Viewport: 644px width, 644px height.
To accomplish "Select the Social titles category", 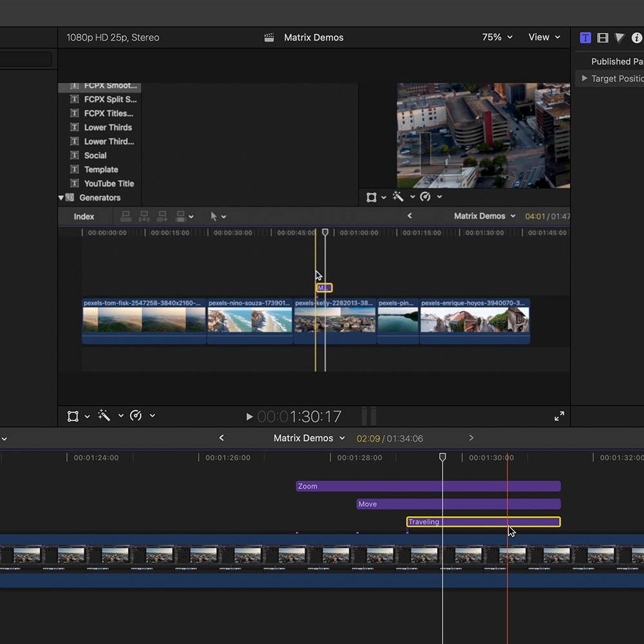I will pyautogui.click(x=95, y=155).
